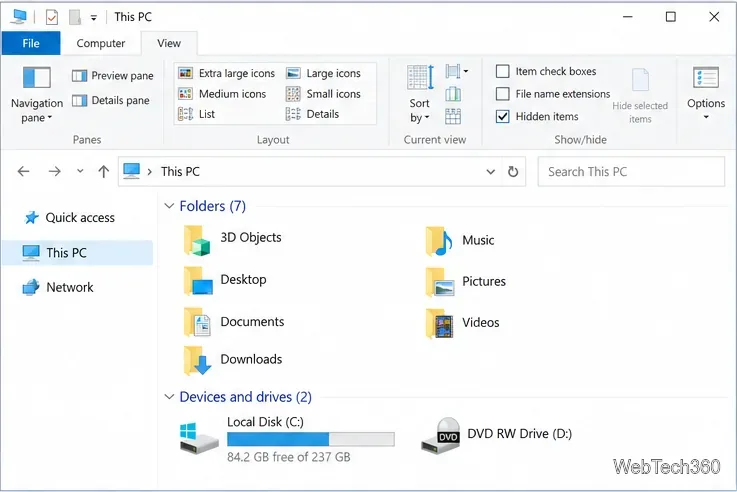Select the Desktop folder icon
737x492 pixels.
click(x=197, y=281)
